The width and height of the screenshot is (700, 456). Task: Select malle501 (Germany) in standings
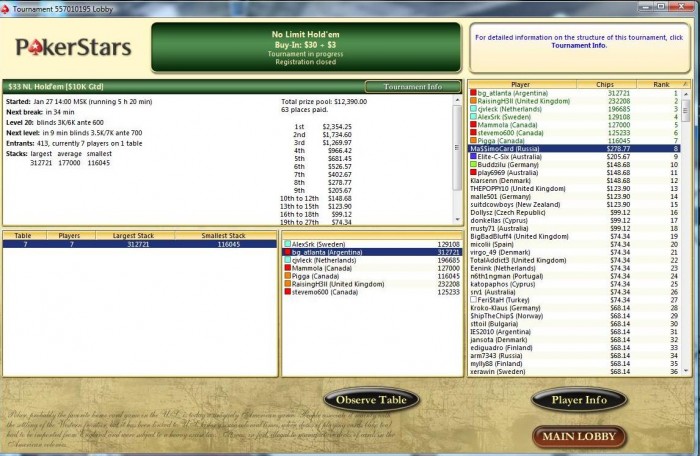pos(574,197)
